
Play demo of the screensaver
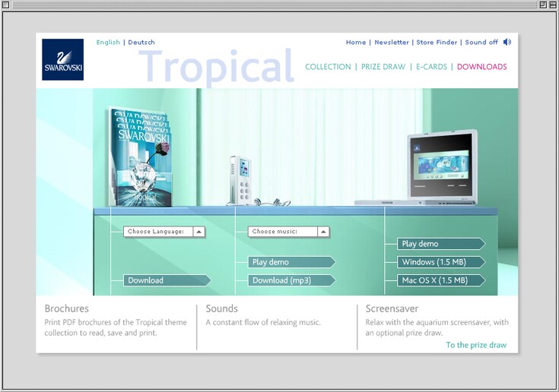pyautogui.click(x=441, y=244)
